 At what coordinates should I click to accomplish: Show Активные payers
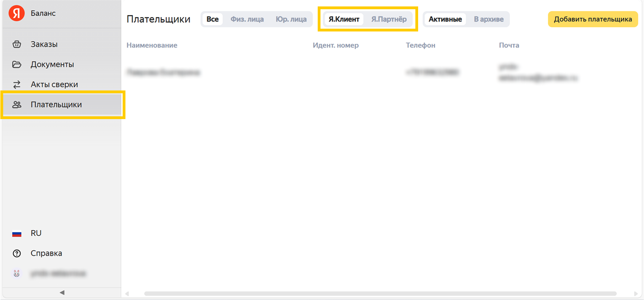[445, 19]
